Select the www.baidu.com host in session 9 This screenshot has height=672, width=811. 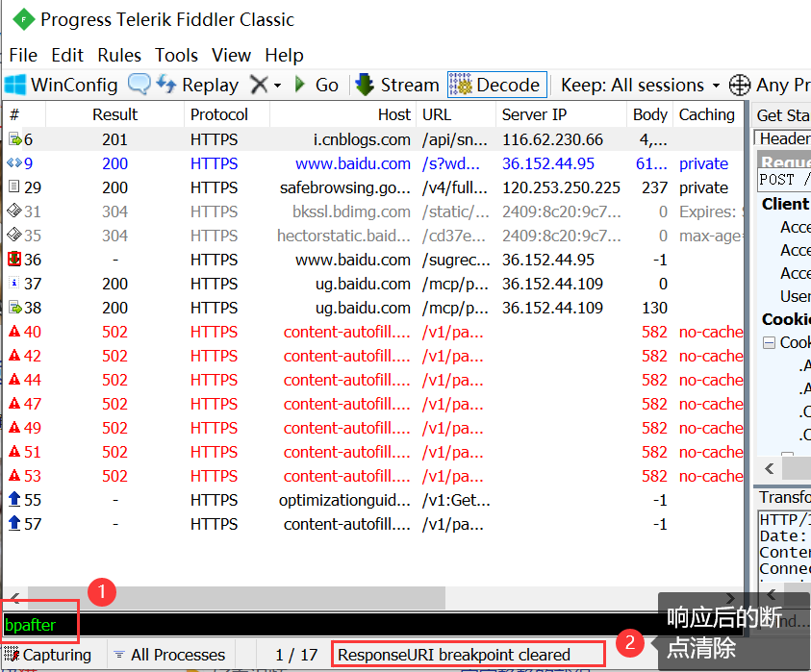click(x=353, y=163)
